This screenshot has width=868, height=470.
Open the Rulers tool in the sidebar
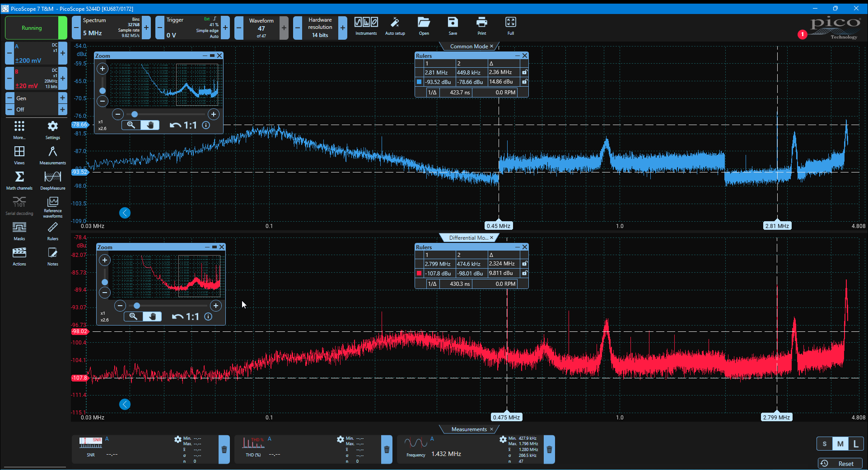point(53,231)
